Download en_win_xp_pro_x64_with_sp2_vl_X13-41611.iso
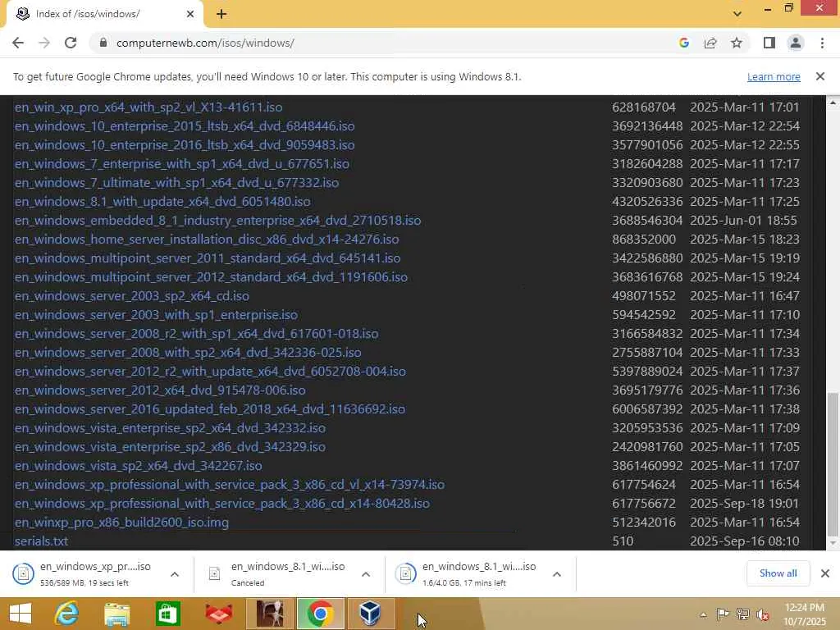 [148, 107]
